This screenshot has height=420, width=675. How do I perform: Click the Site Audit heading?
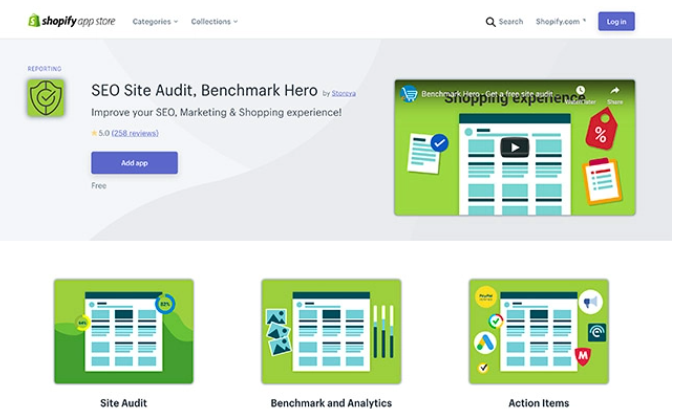click(x=124, y=403)
